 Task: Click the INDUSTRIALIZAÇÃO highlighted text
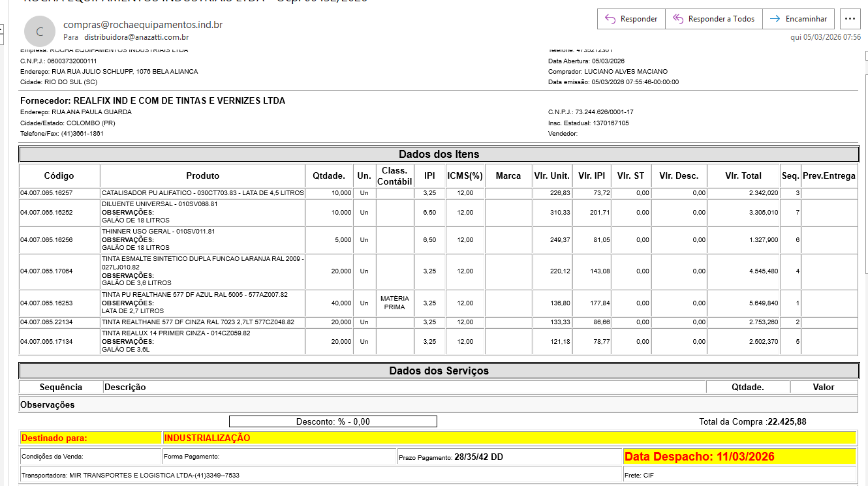point(208,438)
